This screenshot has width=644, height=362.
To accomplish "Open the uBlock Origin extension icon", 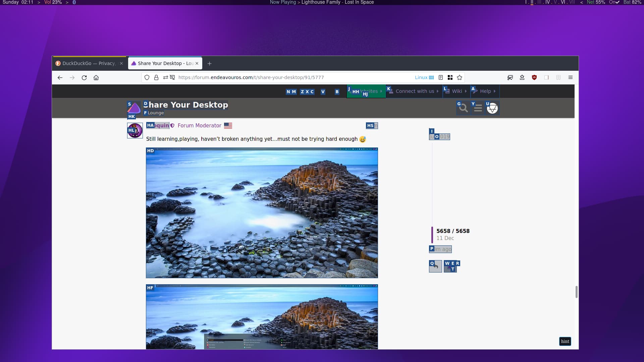I will click(534, 77).
